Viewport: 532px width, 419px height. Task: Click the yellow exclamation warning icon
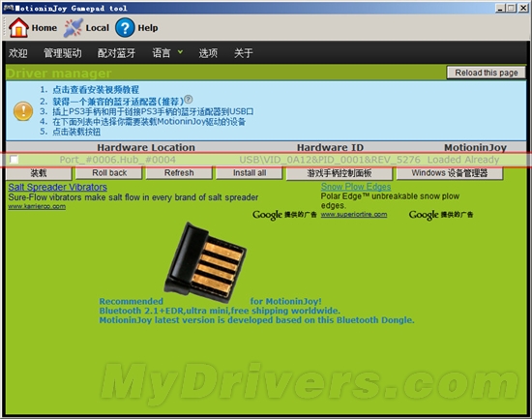23,111
